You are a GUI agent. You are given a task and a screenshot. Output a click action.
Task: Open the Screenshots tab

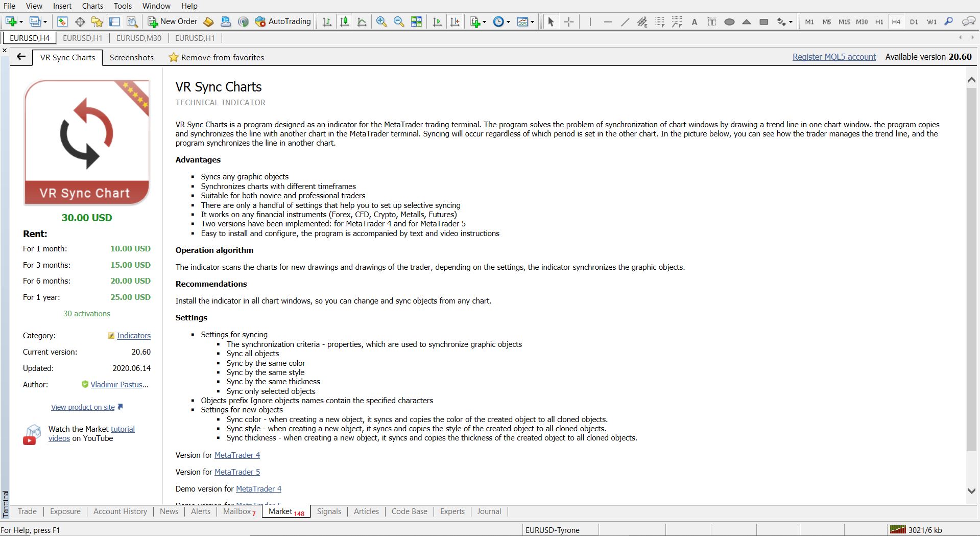coord(132,58)
